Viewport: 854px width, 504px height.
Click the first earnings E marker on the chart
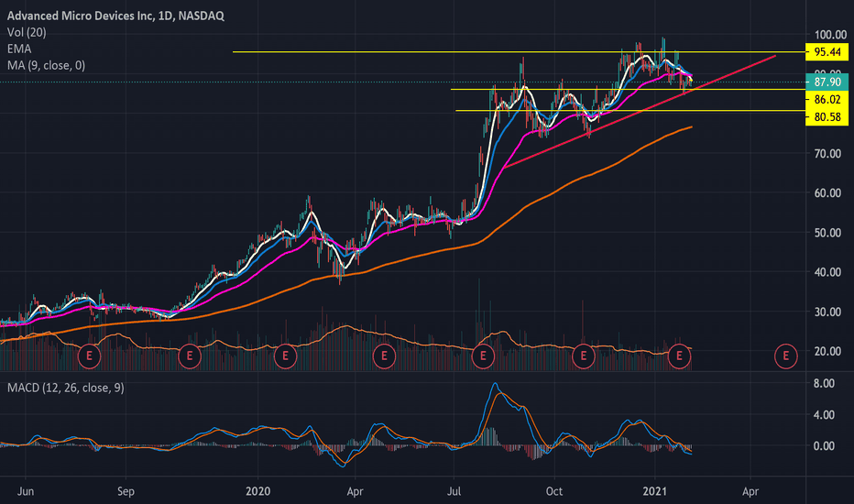point(89,356)
